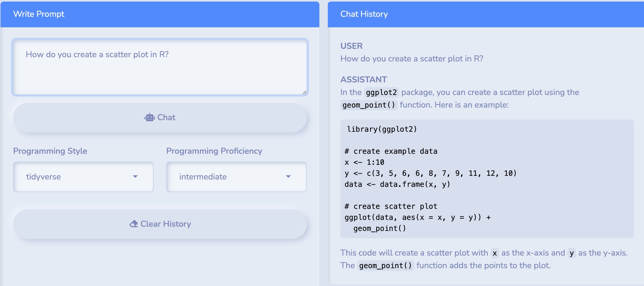The width and height of the screenshot is (644, 286).
Task: Click the robot icon on Chat button
Action: pos(150,117)
